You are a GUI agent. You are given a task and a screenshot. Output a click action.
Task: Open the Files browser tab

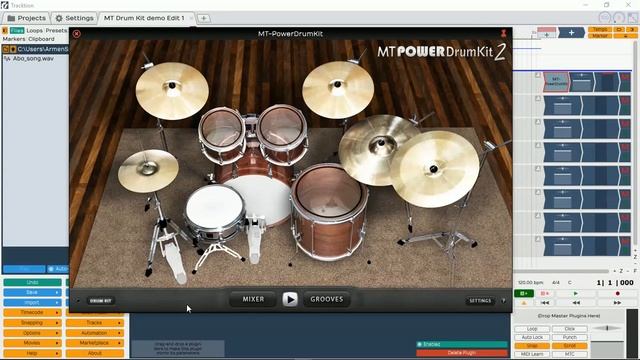[17, 31]
